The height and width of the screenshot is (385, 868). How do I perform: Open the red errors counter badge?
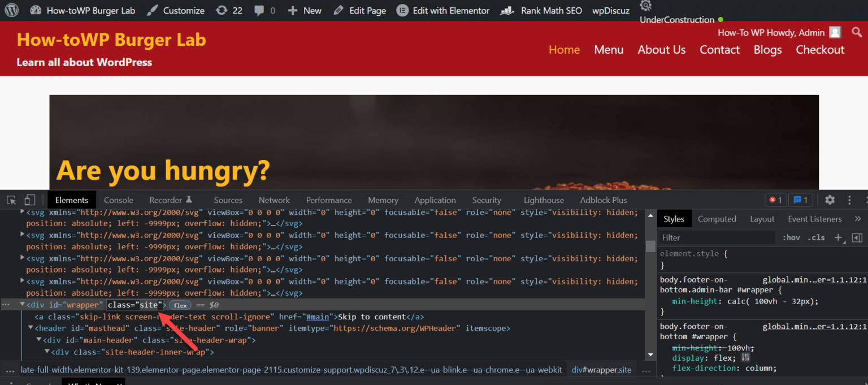coord(775,200)
